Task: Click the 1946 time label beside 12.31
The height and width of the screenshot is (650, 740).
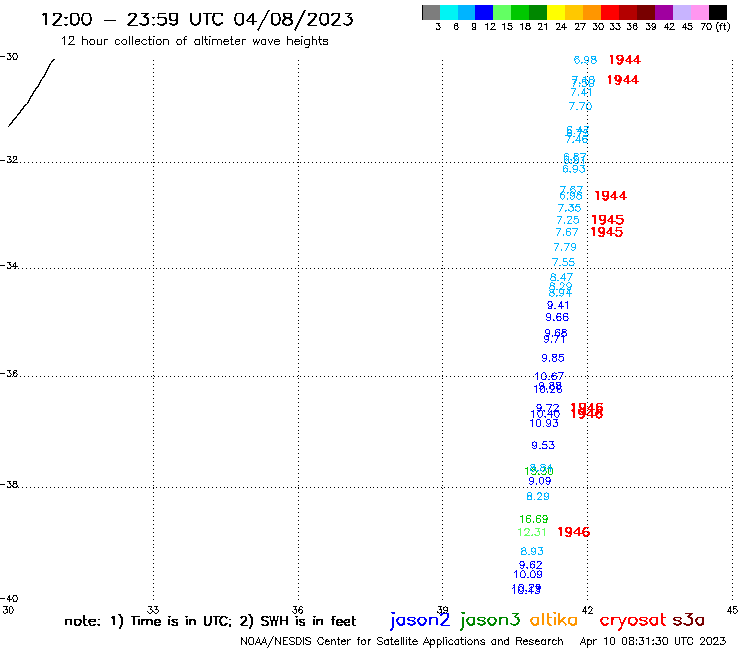Action: (574, 532)
